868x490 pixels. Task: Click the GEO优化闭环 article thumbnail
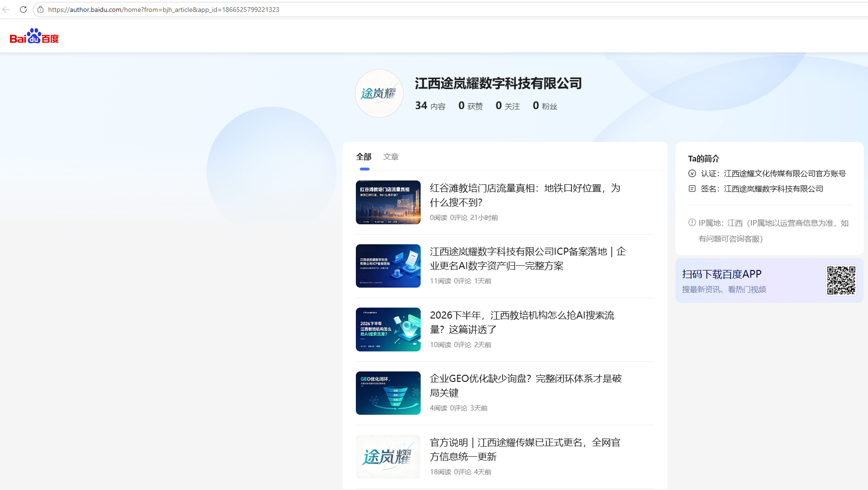[x=388, y=393]
